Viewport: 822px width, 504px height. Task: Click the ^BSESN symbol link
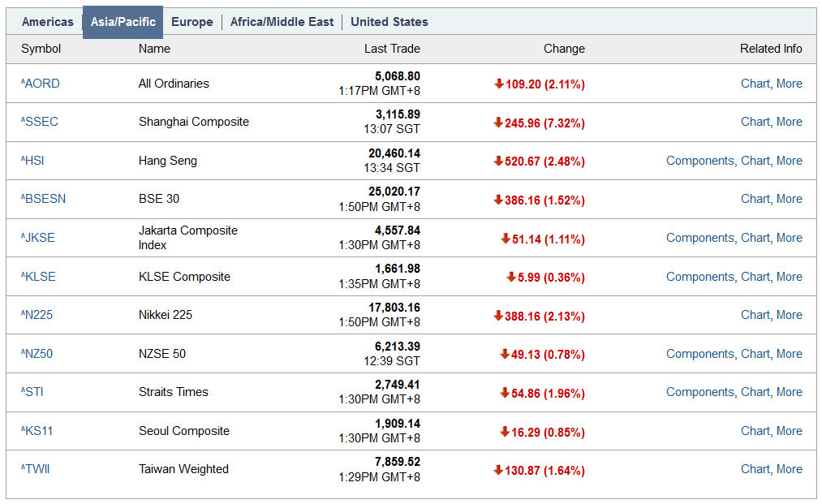tap(44, 199)
